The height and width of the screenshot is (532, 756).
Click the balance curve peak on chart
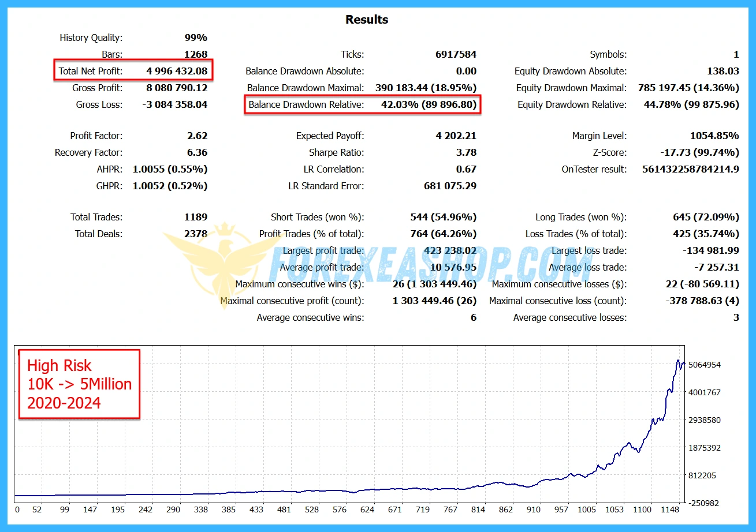click(678, 361)
